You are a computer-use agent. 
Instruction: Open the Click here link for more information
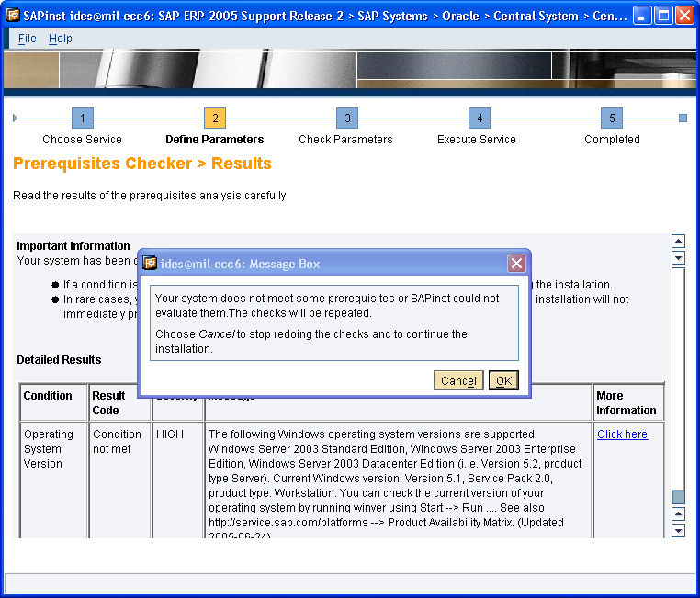point(622,434)
